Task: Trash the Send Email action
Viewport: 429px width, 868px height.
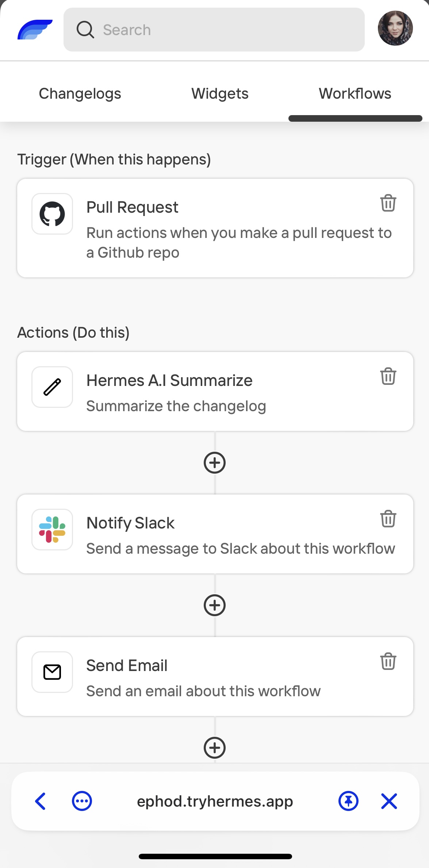Action: click(x=388, y=661)
